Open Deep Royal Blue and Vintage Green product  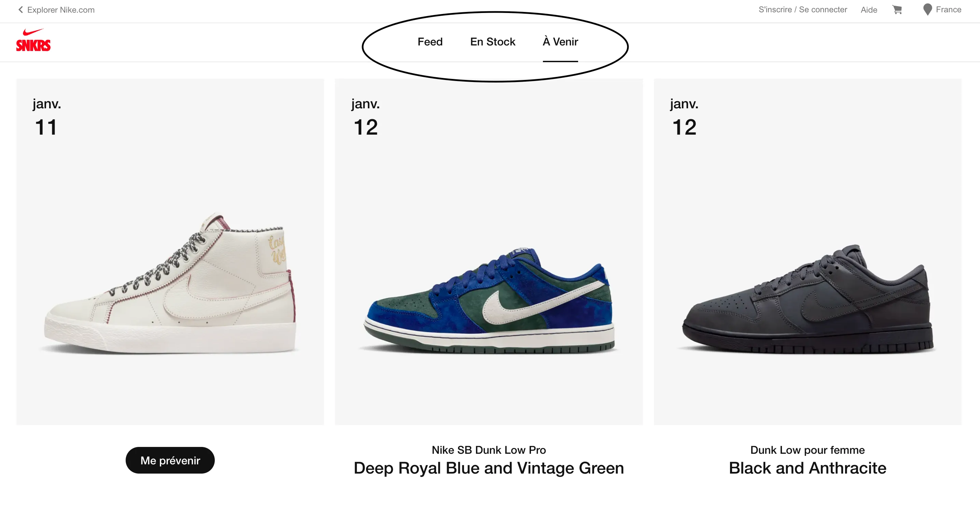[489, 468]
